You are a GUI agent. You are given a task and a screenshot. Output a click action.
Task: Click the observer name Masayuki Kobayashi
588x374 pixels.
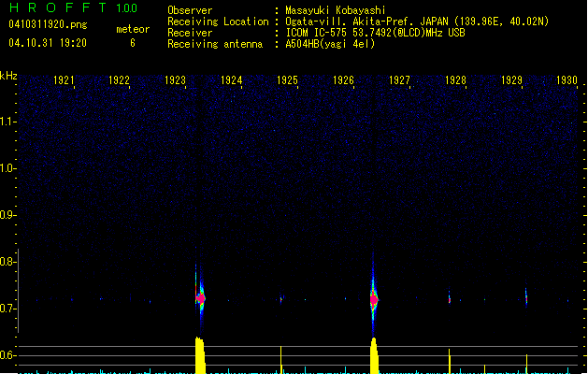tap(336, 10)
